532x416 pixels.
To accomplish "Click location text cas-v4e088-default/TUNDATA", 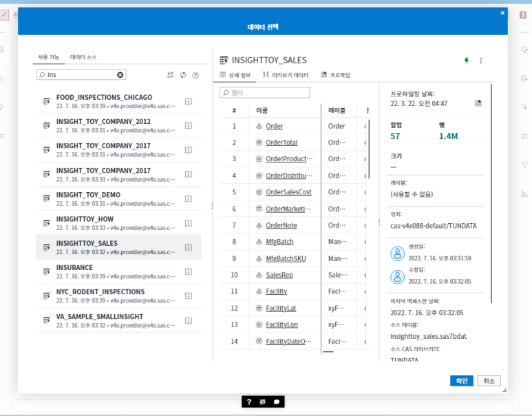I will click(x=434, y=226).
